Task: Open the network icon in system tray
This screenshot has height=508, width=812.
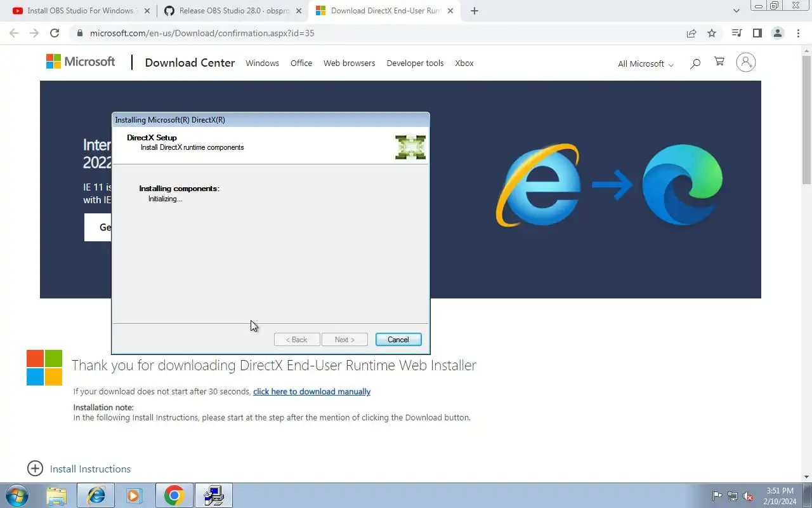Action: (x=733, y=497)
